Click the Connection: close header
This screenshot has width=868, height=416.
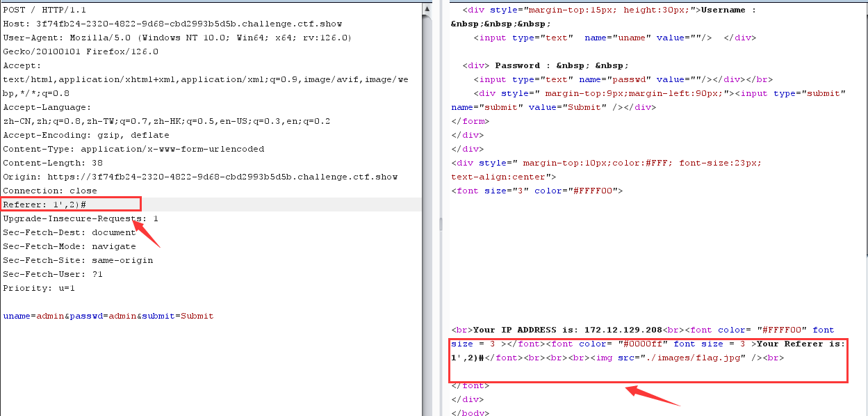pos(50,191)
